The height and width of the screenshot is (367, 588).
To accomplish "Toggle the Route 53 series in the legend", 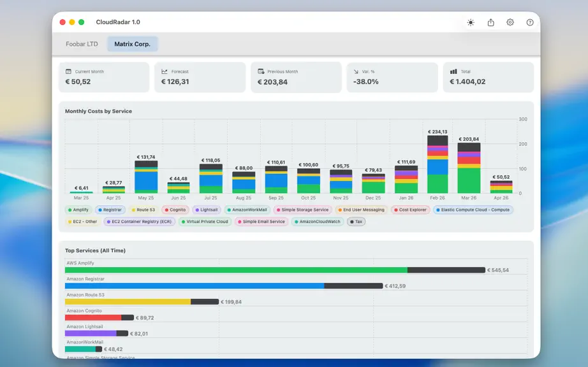I will (x=143, y=210).
